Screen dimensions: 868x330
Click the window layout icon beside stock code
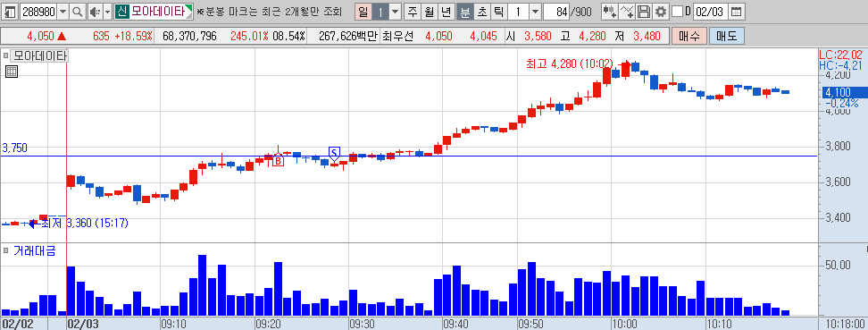pyautogui.click(x=11, y=11)
